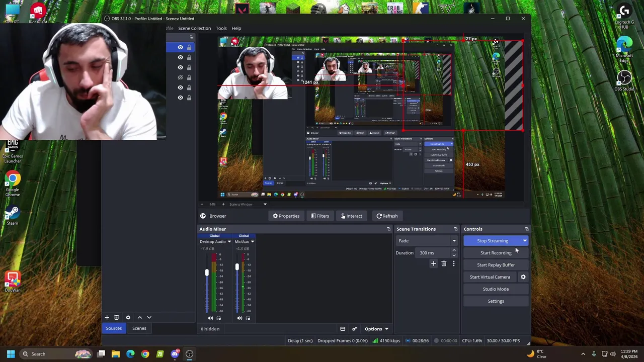Enable Studio Mode
Viewport: 644px width, 362px height.
pos(496,289)
